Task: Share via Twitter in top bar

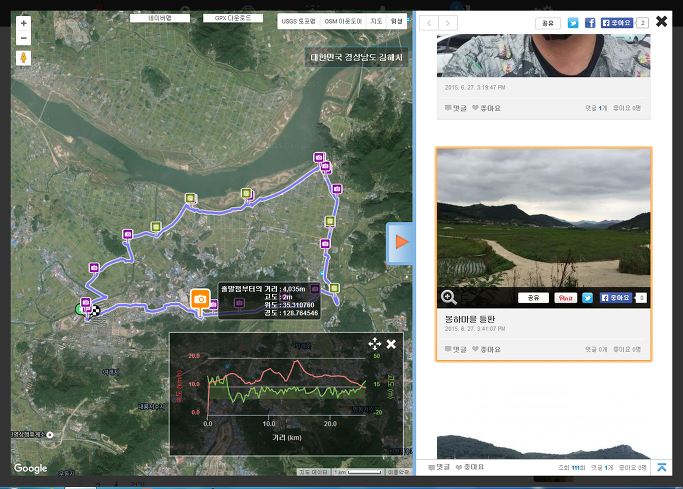Action: [x=573, y=23]
